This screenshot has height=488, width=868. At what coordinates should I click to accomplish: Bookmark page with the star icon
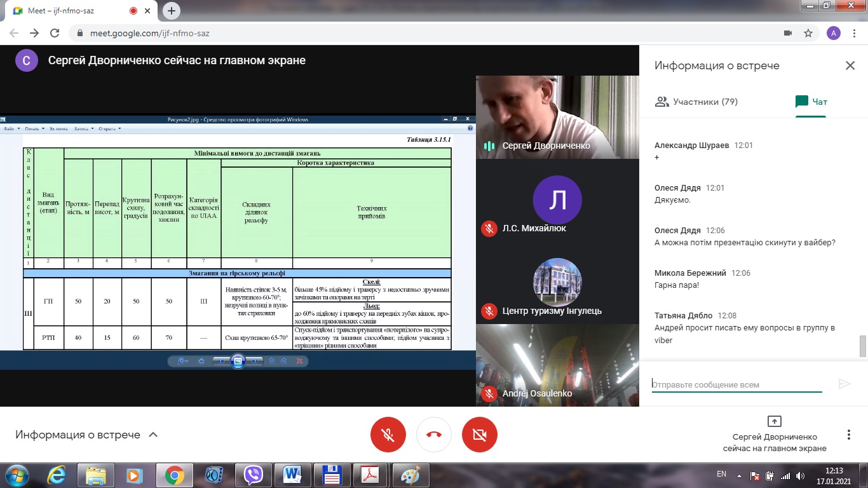pyautogui.click(x=808, y=33)
